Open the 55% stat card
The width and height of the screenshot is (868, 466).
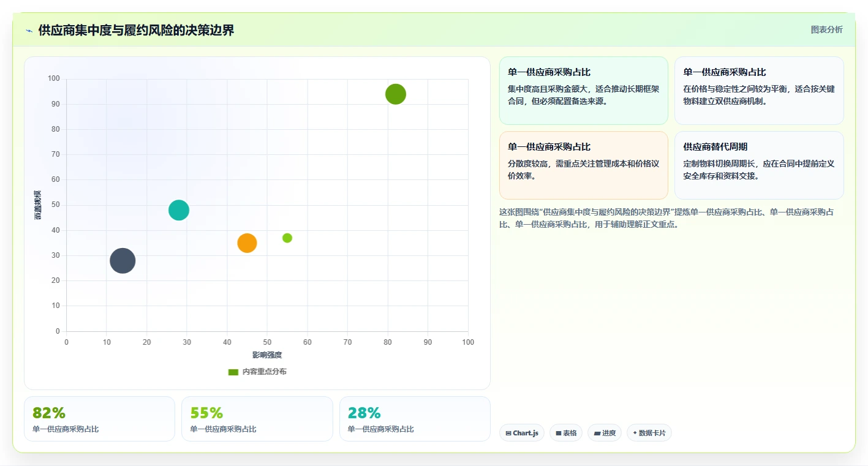click(x=257, y=419)
